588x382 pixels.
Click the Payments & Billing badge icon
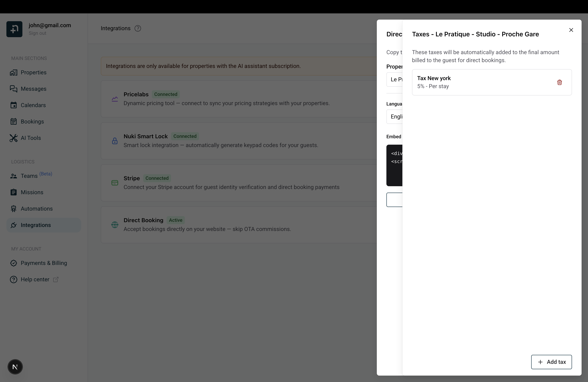click(14, 263)
